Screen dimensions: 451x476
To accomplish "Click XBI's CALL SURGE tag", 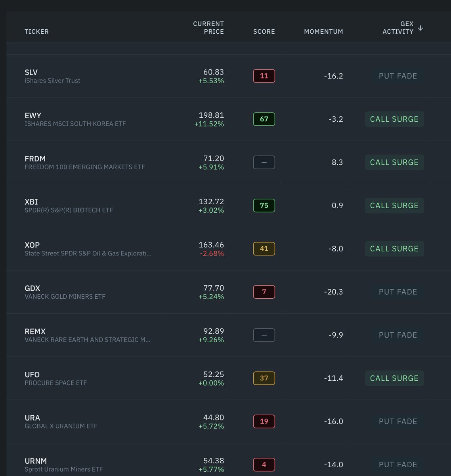I will coord(394,205).
